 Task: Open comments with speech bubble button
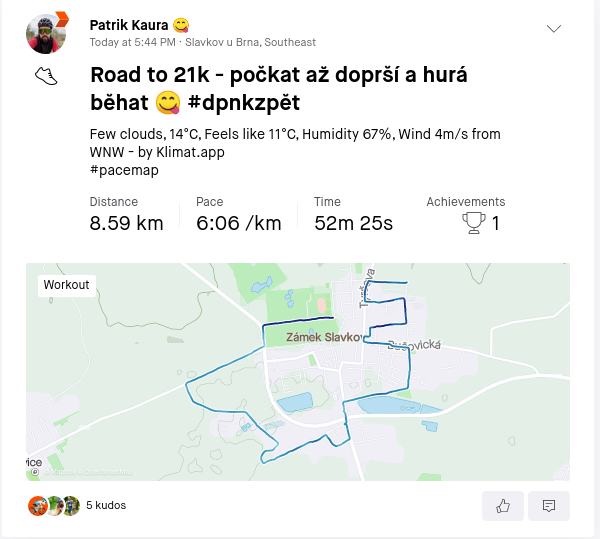tap(549, 506)
